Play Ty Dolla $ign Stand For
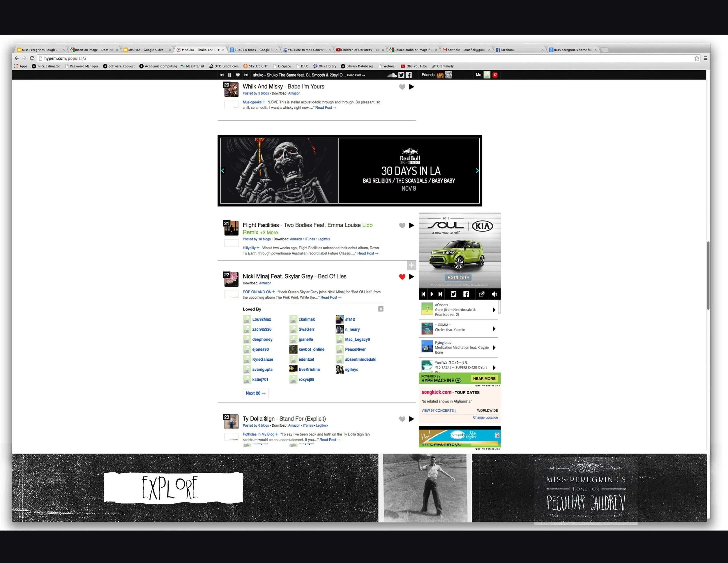This screenshot has height=563, width=728. tap(412, 419)
